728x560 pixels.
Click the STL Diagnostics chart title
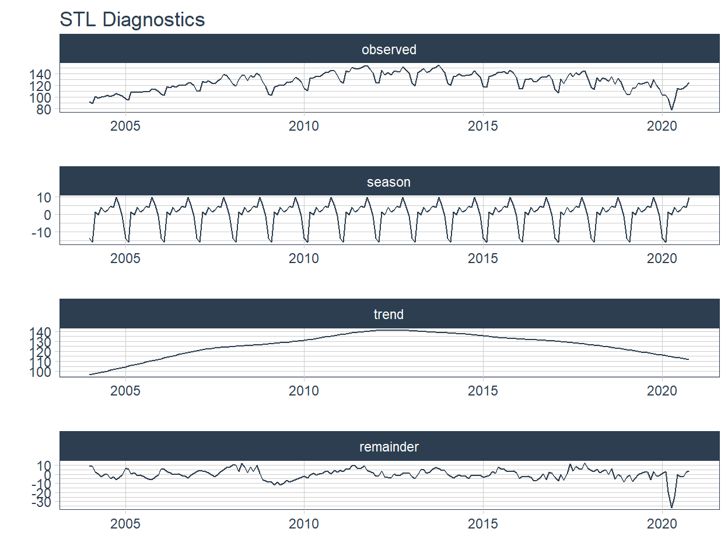click(x=132, y=20)
